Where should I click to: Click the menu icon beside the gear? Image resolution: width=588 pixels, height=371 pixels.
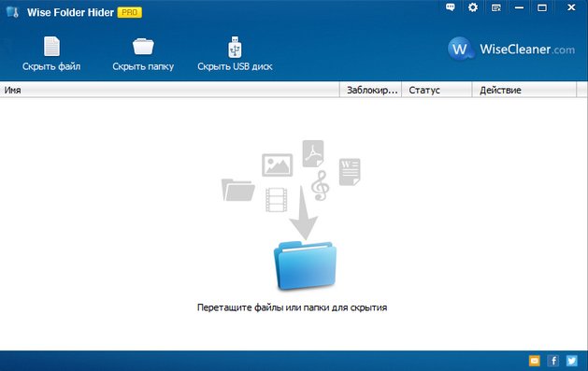[x=496, y=7]
